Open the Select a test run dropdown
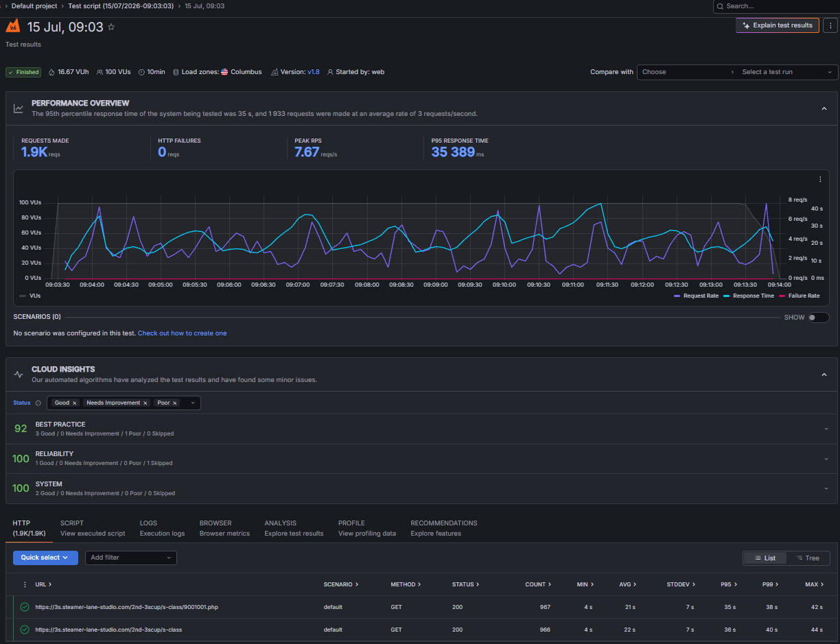 tap(787, 72)
